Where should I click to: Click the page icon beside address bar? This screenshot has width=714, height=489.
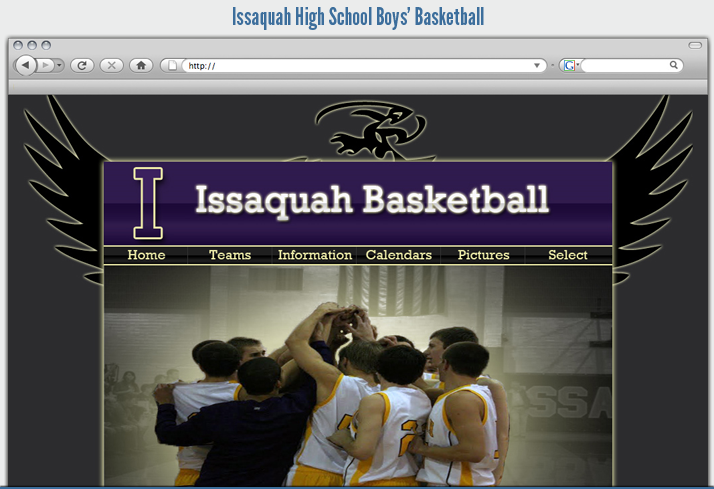(172, 66)
